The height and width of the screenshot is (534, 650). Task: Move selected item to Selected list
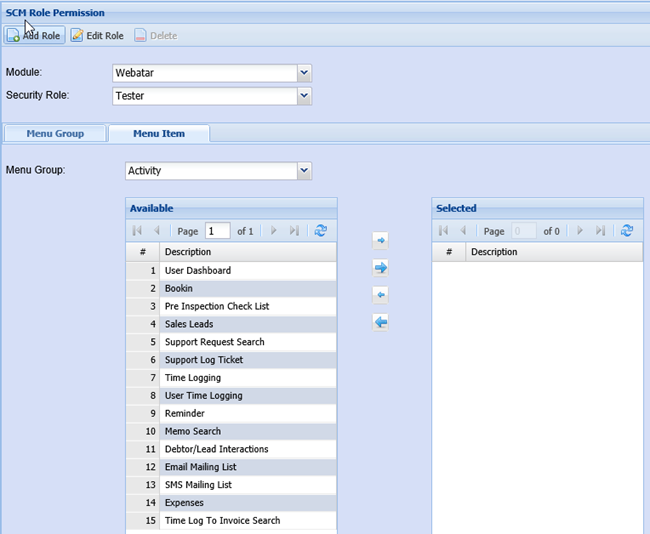[x=380, y=241]
